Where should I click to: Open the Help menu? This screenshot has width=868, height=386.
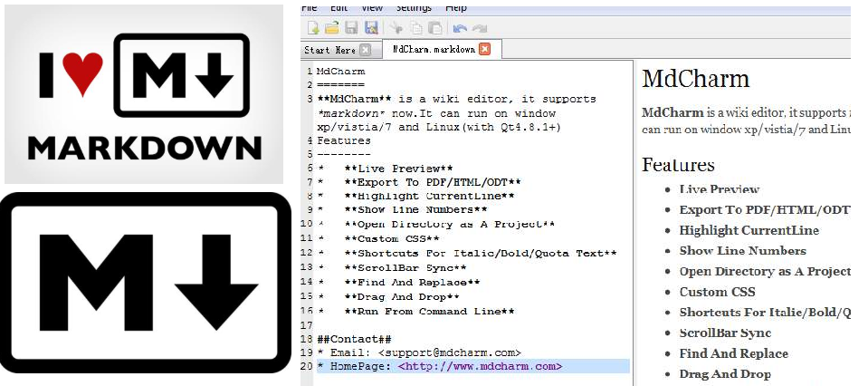(456, 8)
